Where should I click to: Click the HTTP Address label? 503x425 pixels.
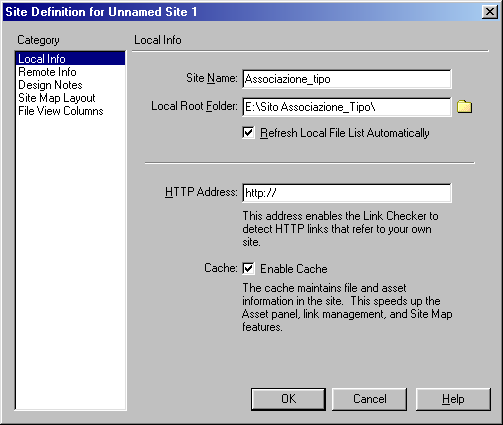201,192
